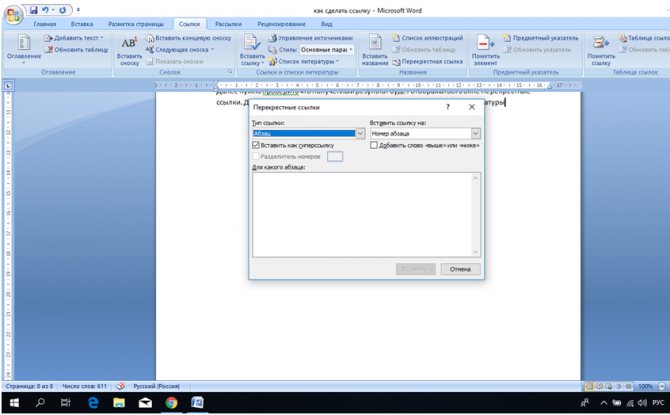Click scroll-down arrow in paragraph list

(x=475, y=252)
